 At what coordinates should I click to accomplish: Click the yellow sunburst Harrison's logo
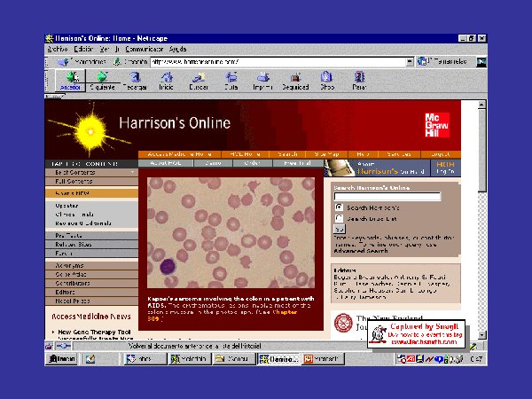tap(90, 130)
